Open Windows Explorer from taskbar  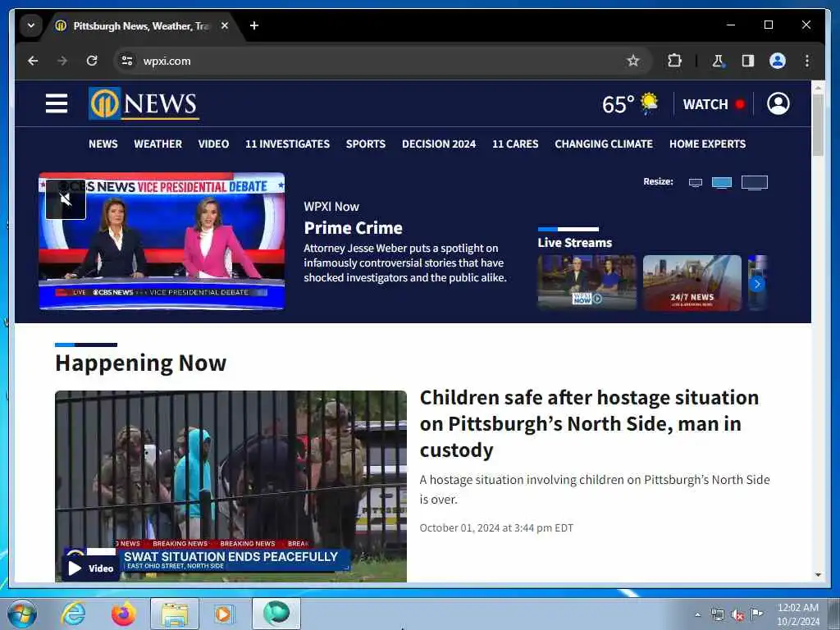(175, 614)
